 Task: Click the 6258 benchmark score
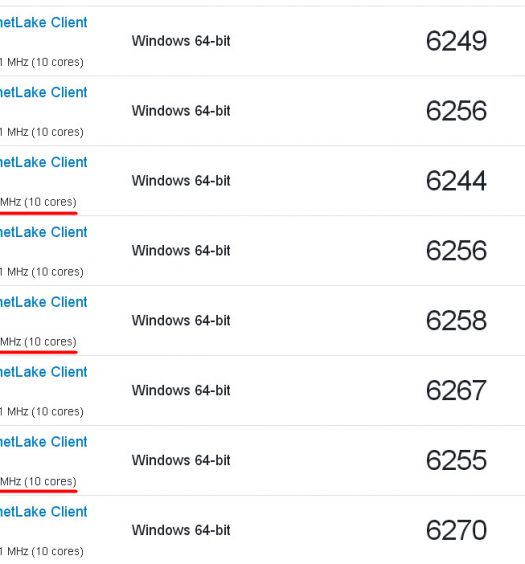(x=456, y=320)
